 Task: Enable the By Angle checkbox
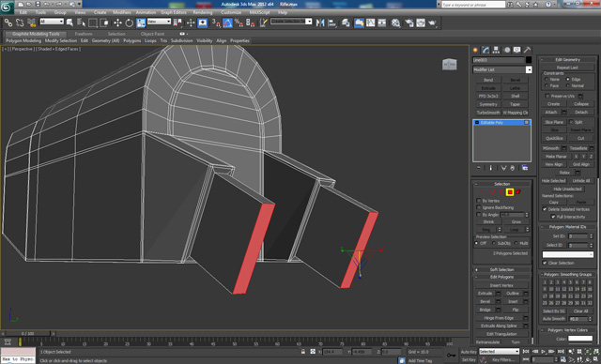click(x=479, y=215)
